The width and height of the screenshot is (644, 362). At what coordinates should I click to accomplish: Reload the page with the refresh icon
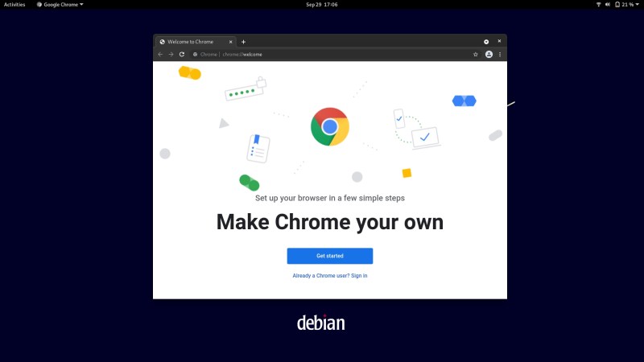[182, 54]
